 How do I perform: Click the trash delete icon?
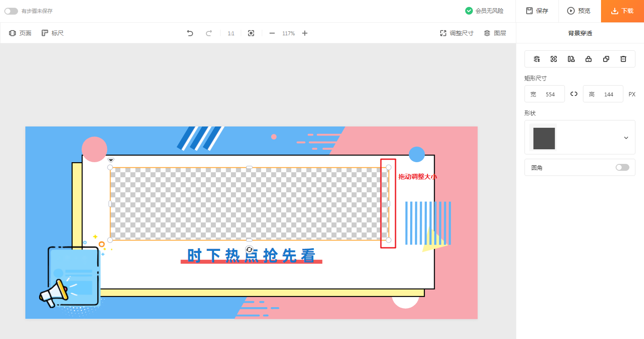623,59
